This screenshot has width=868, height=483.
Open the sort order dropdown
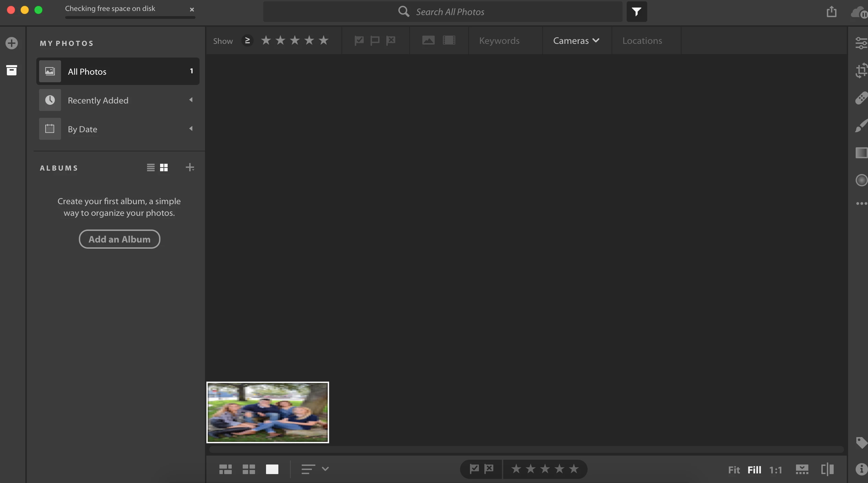(x=315, y=469)
